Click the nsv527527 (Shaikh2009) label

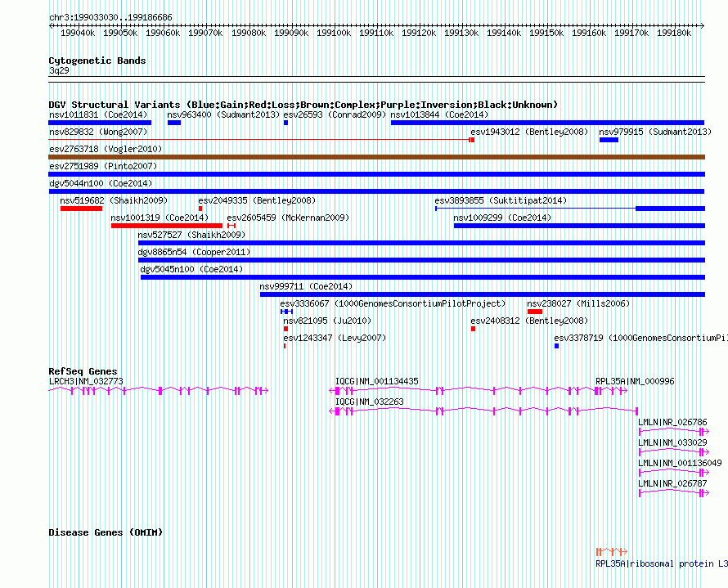pos(191,235)
